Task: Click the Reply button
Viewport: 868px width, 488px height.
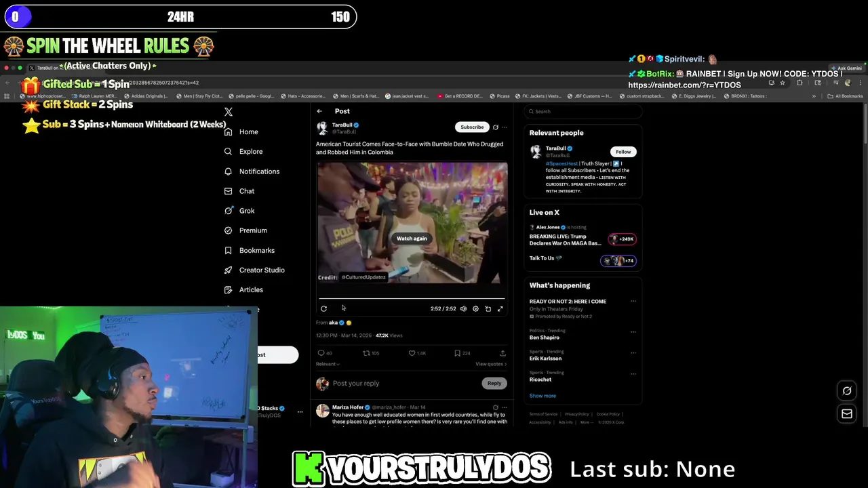Action: (494, 384)
